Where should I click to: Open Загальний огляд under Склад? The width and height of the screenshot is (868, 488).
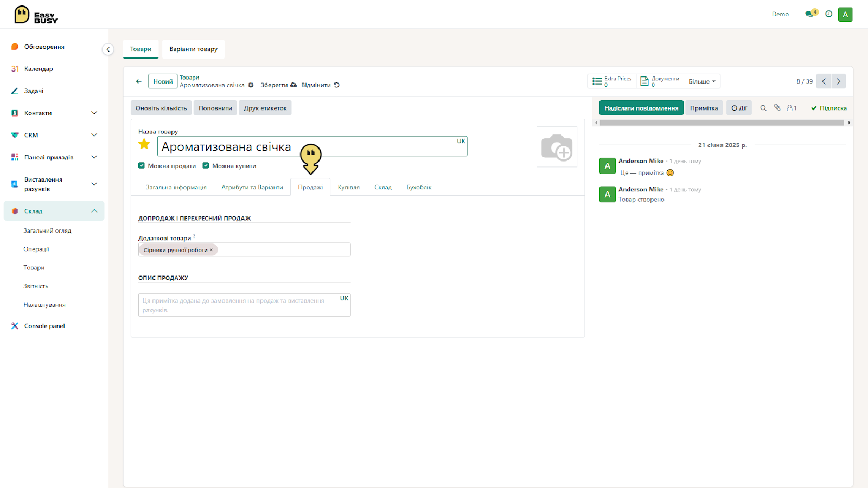pyautogui.click(x=47, y=230)
